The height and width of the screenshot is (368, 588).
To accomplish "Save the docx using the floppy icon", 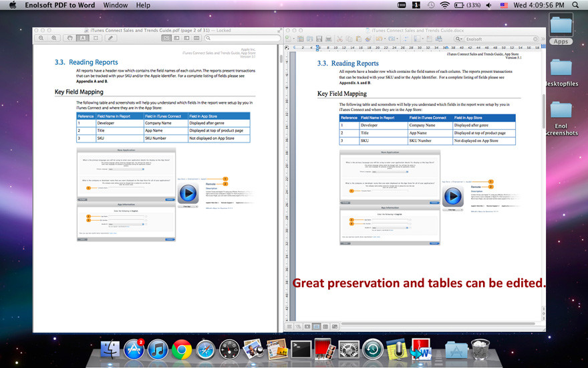I will [x=319, y=39].
